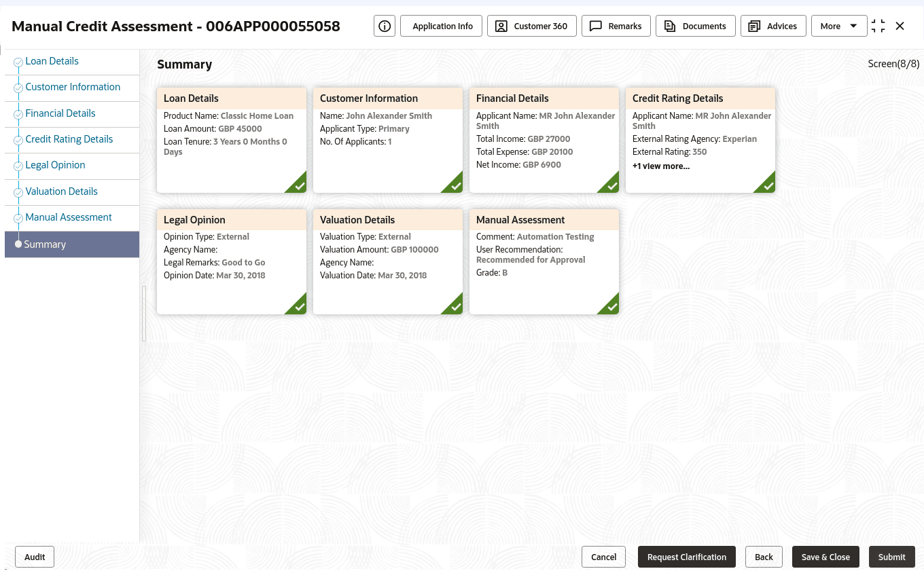Open the Remarks dialog
This screenshot has height=571, width=924.
coord(616,26)
